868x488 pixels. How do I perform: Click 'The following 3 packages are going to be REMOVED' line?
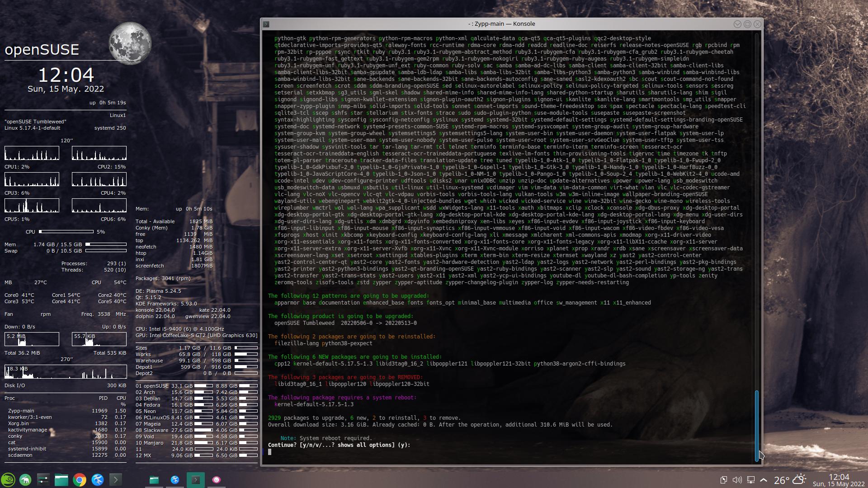coord(345,377)
